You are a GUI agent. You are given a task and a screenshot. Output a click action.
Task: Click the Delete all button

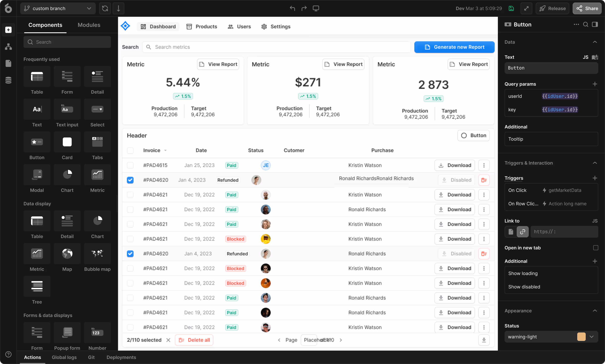pos(194,340)
